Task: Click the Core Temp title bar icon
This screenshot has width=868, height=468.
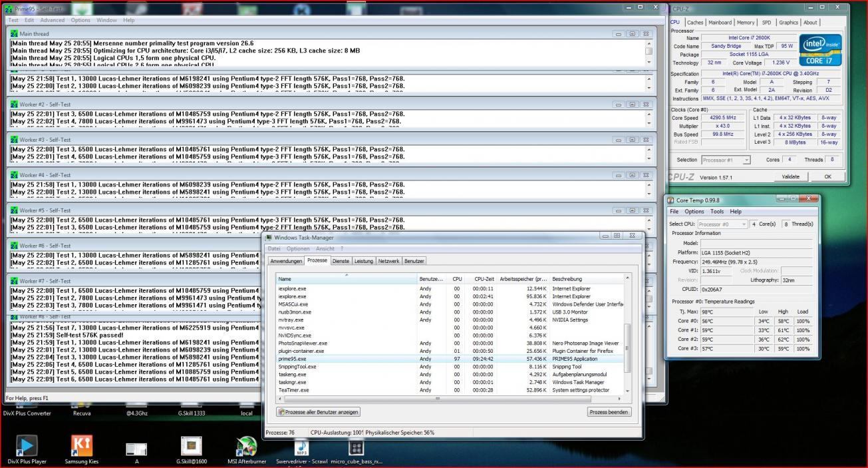Action: click(672, 200)
